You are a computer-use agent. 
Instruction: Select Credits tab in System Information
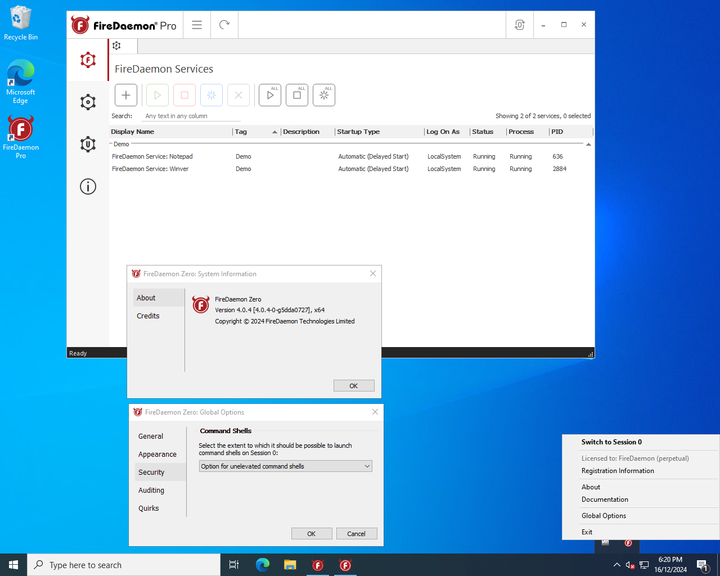[x=159, y=316]
